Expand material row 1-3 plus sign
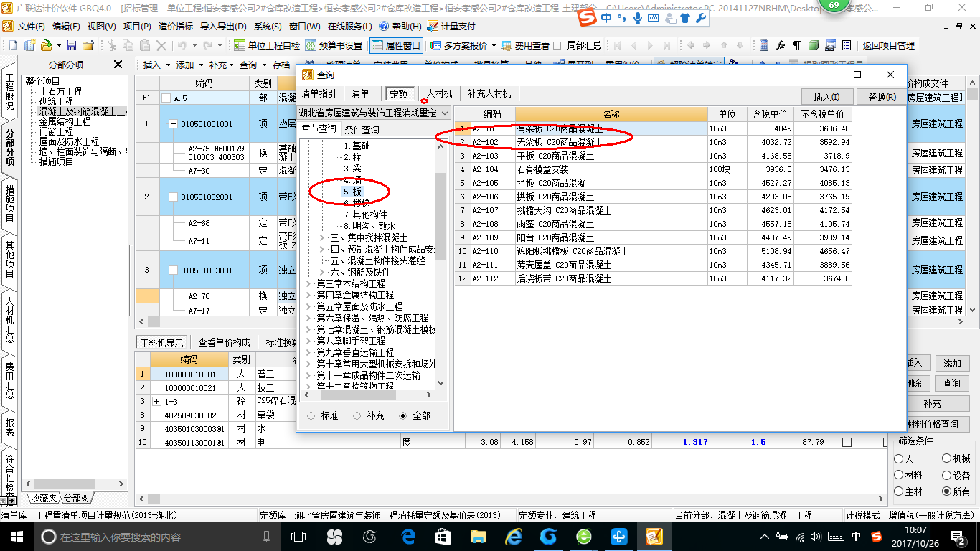This screenshot has width=980, height=551. point(156,401)
